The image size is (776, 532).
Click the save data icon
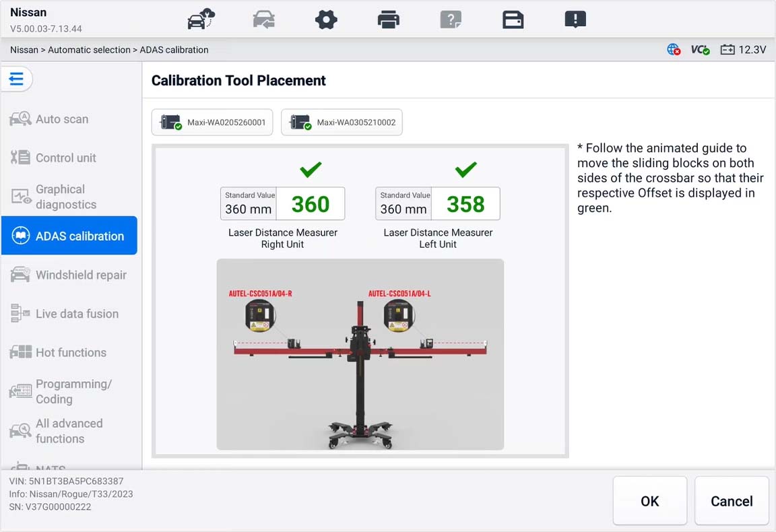coord(513,20)
